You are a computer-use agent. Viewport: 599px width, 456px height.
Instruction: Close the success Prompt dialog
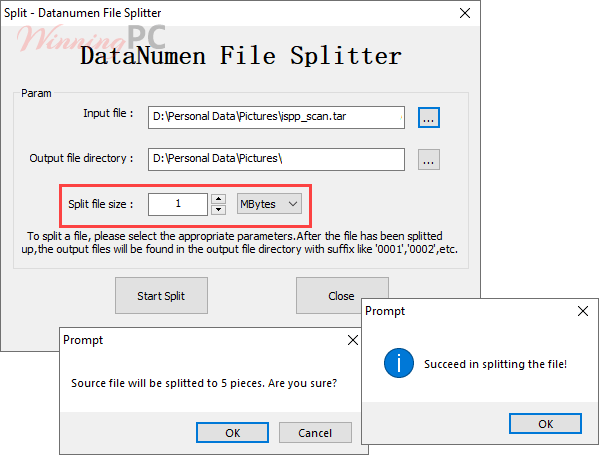point(583,311)
